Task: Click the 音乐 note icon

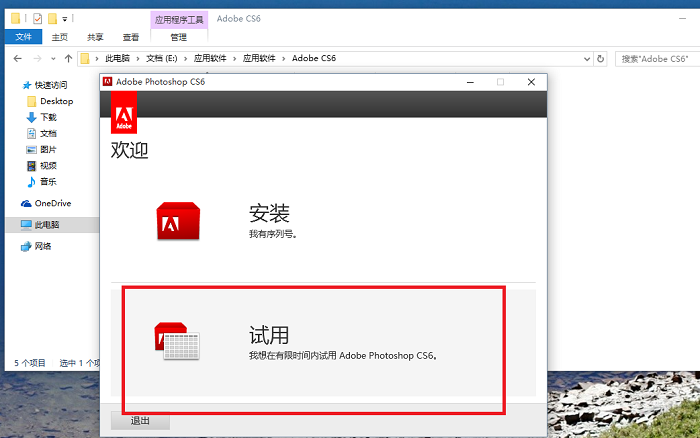Action: click(x=31, y=182)
